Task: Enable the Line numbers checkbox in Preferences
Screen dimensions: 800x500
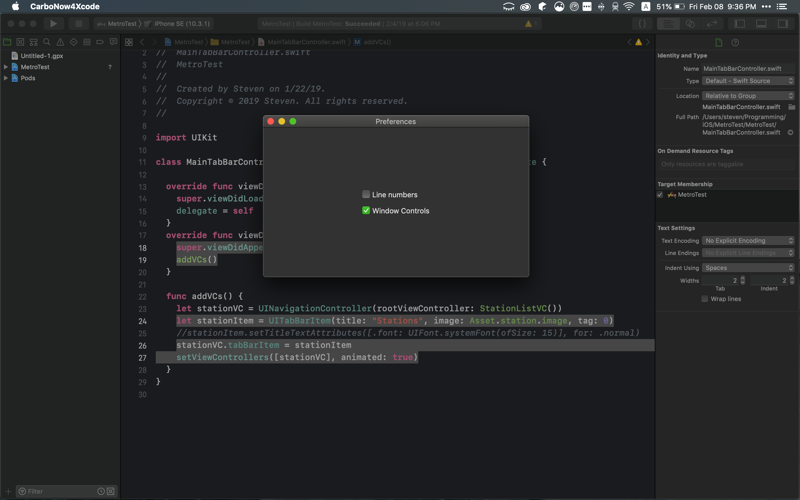Action: point(366,194)
